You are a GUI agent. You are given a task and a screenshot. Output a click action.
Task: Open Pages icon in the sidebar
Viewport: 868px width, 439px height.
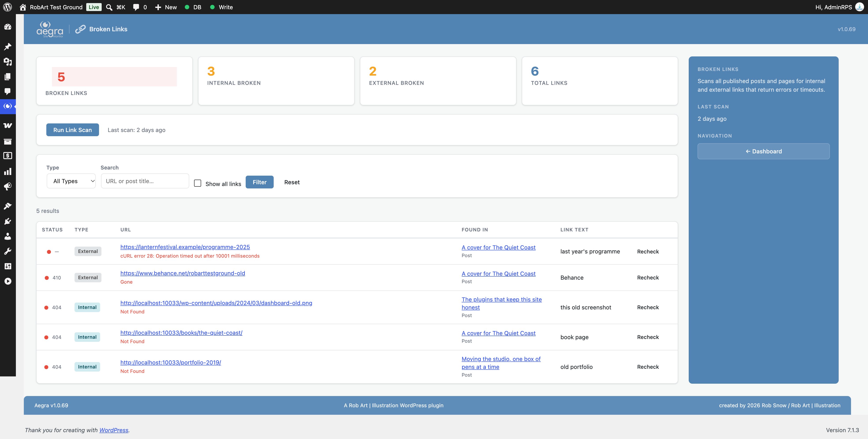coord(8,76)
